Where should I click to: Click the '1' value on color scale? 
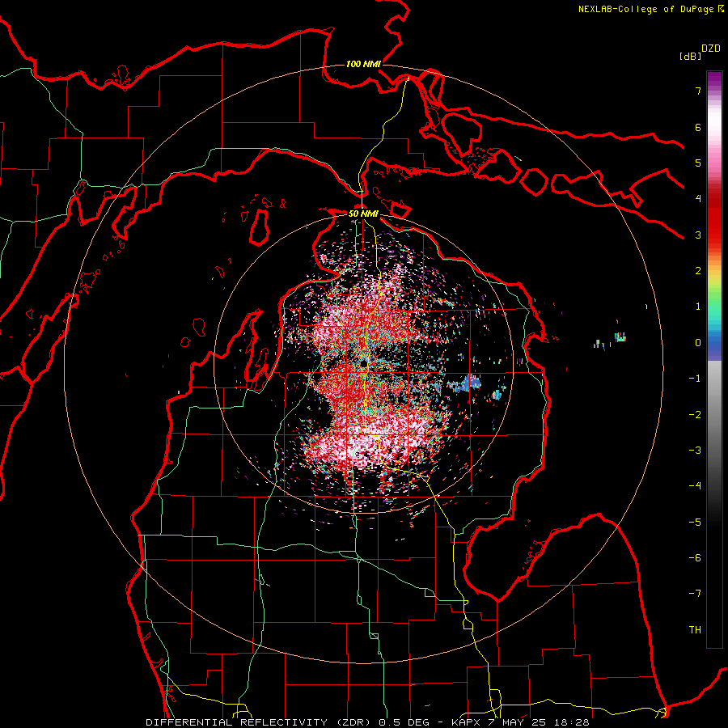point(698,307)
